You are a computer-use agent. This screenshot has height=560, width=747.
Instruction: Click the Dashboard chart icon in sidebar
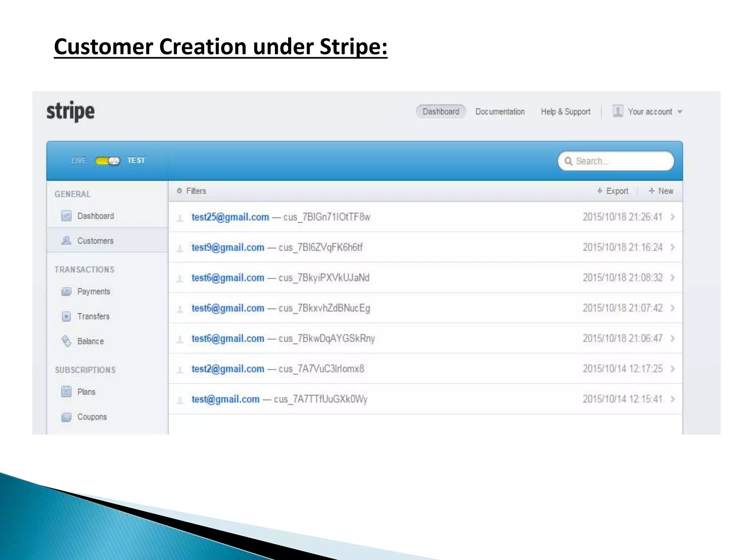66,216
